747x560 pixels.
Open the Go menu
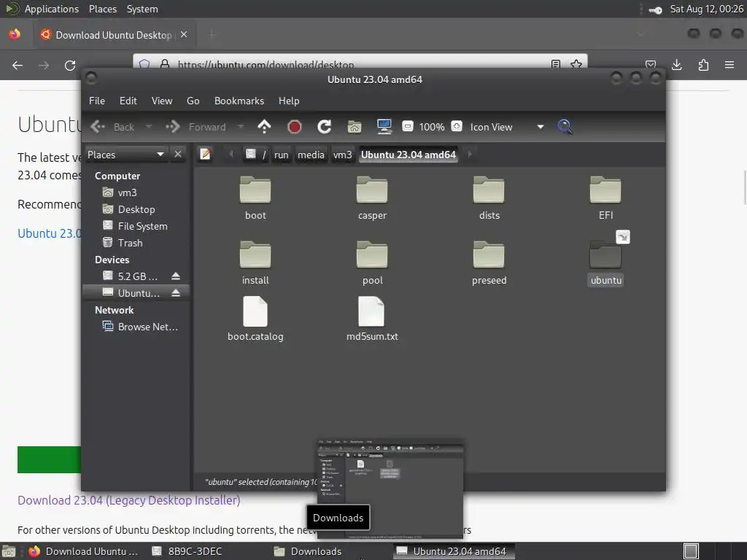pos(193,101)
